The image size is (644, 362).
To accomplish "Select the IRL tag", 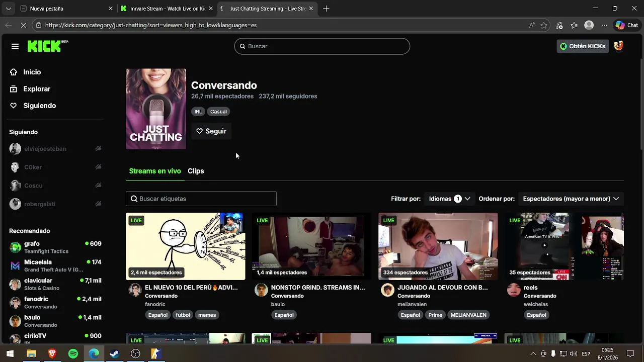I will [x=198, y=112].
